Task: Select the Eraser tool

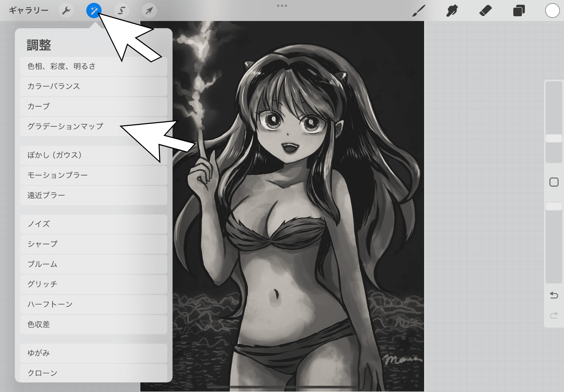Action: pos(486,11)
